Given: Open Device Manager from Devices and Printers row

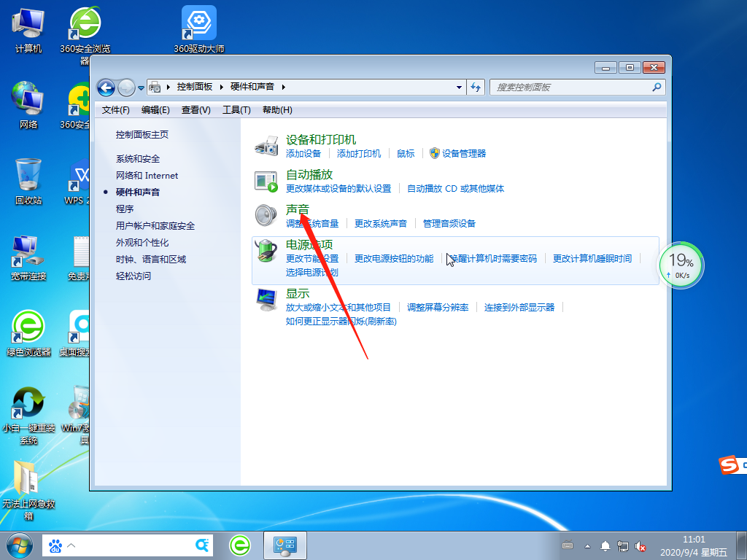Looking at the screenshot, I should pos(465,153).
